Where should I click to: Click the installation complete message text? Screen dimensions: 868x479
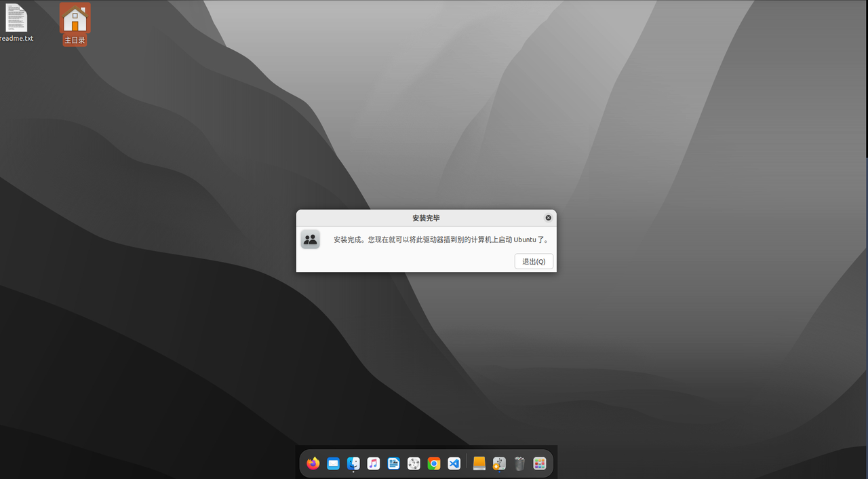click(441, 240)
